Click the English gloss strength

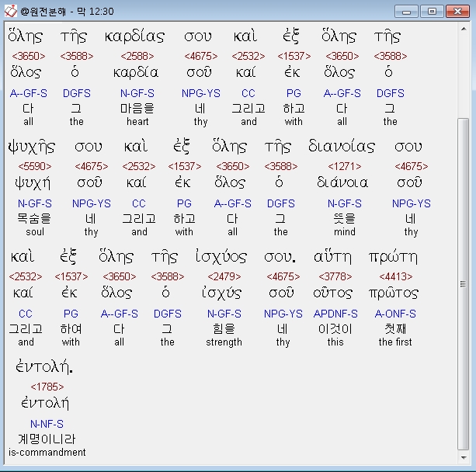click(224, 342)
